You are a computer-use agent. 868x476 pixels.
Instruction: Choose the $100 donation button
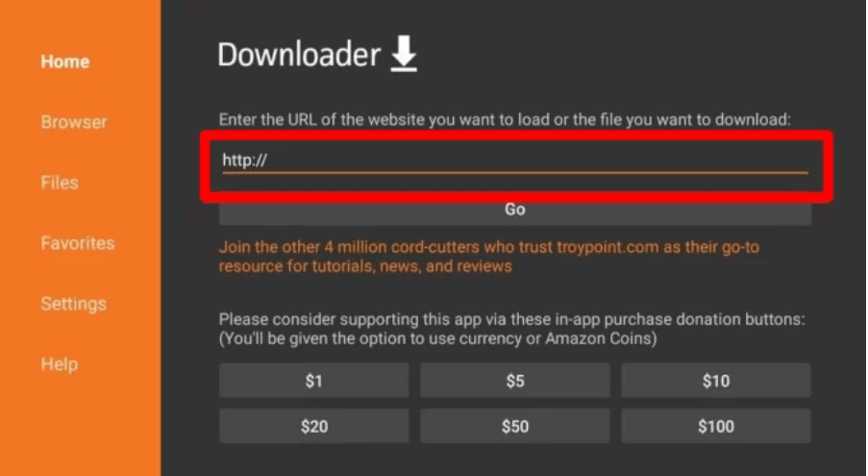(x=716, y=426)
